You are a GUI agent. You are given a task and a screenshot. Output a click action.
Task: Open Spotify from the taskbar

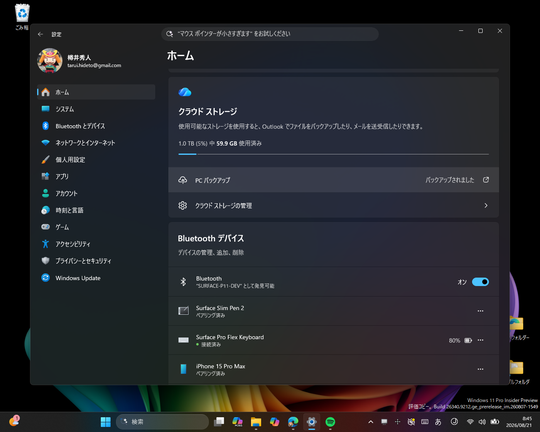[x=330, y=422]
